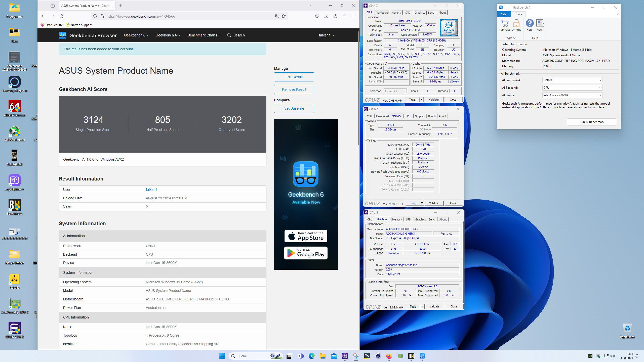Image resolution: width=644 pixels, height=362 pixels.
Task: Switch to Graphics tab in top CPU-Z window
Action: pos(420,13)
